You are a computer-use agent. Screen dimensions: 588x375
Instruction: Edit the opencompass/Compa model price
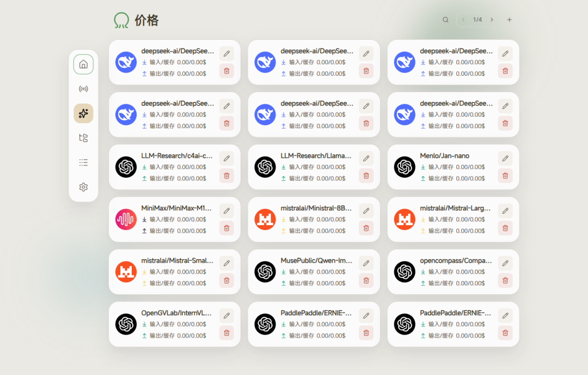pos(505,263)
